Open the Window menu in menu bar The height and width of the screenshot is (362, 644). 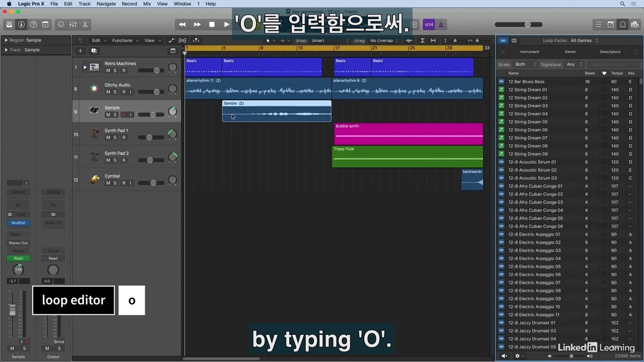tap(182, 4)
